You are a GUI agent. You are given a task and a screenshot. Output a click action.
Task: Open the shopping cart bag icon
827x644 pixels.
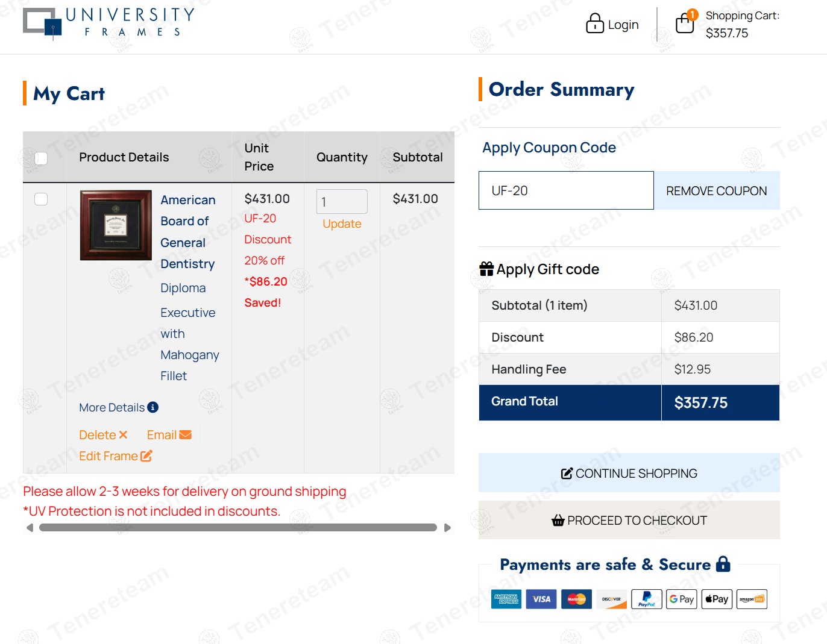pyautogui.click(x=685, y=23)
